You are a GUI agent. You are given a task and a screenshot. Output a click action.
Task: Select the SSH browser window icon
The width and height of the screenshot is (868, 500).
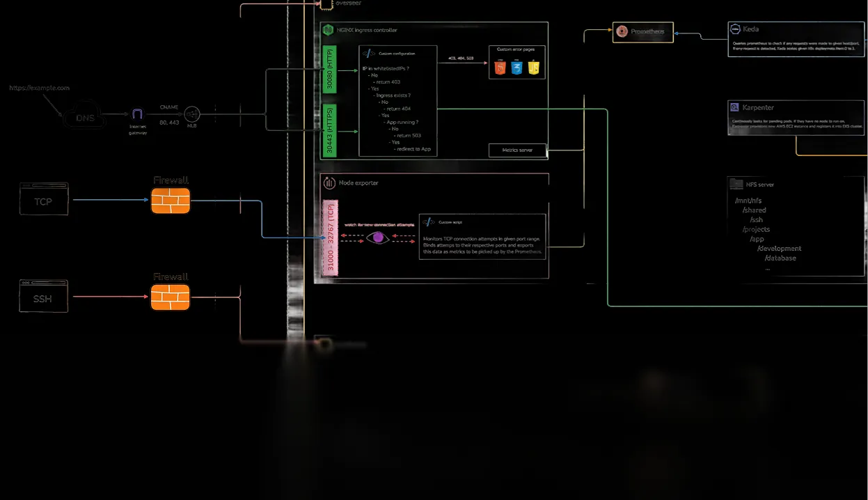(44, 295)
